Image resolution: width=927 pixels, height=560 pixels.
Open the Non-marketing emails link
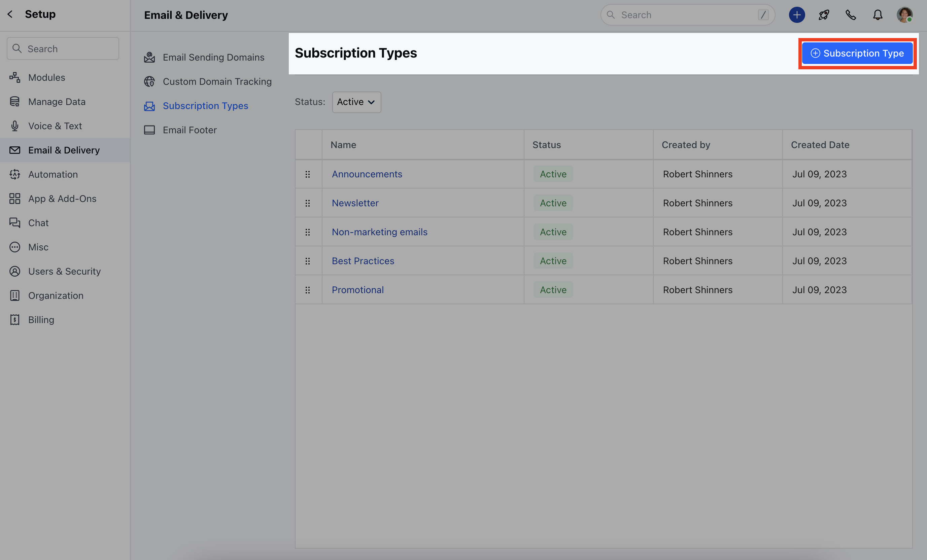(x=379, y=232)
